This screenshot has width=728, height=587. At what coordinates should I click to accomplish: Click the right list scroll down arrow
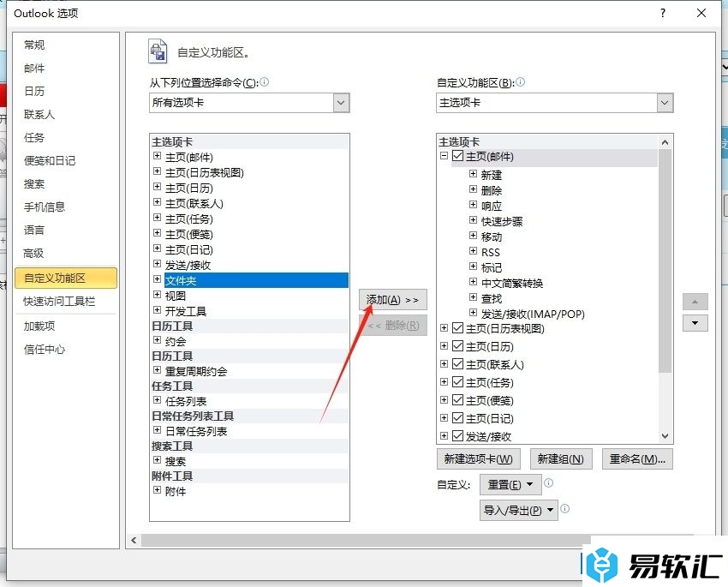(x=665, y=436)
